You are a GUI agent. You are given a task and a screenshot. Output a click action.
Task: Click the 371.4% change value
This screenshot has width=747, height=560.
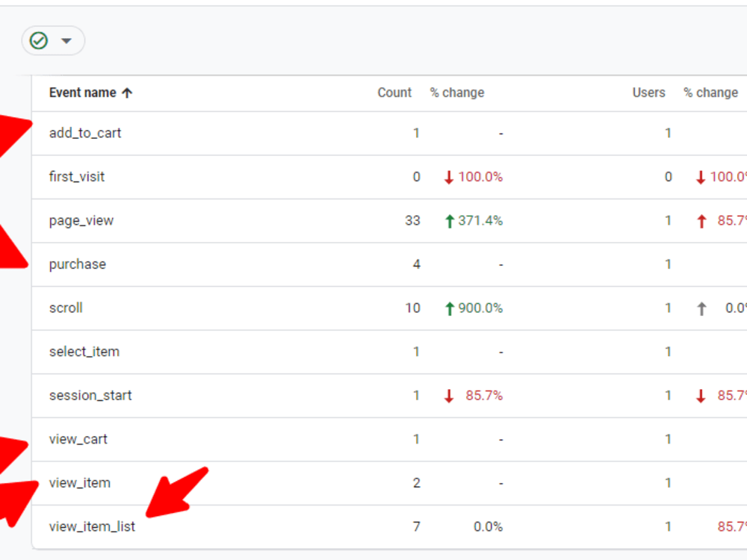[x=480, y=220]
